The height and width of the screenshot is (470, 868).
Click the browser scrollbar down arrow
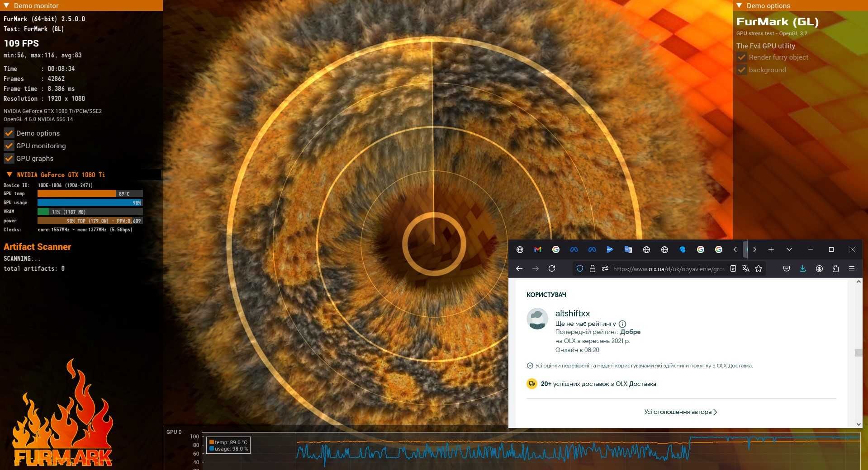point(859,424)
